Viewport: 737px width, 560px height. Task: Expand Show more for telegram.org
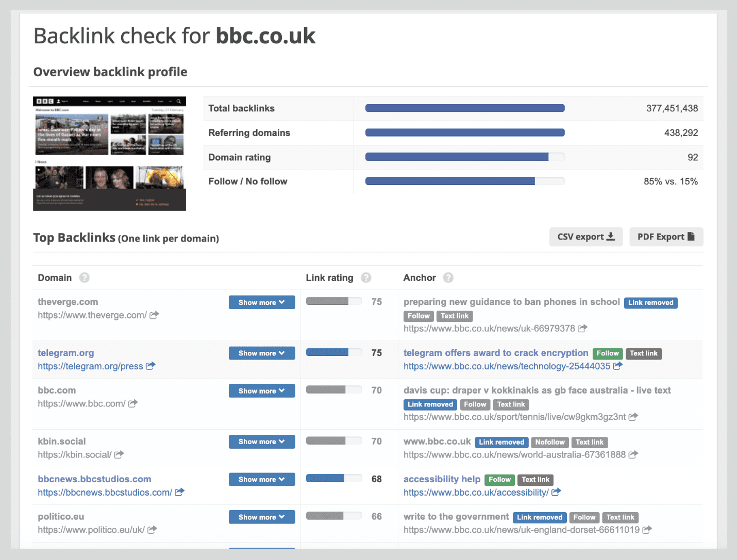tap(262, 353)
